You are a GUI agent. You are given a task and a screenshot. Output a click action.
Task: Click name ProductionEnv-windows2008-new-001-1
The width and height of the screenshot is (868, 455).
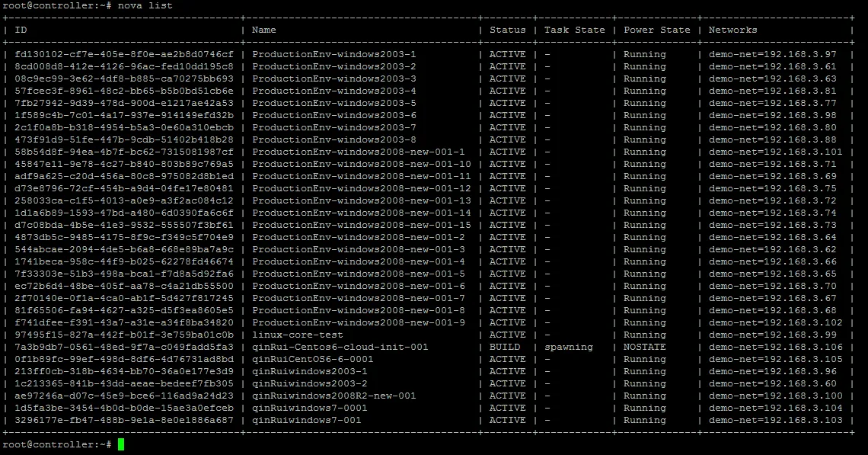(358, 152)
